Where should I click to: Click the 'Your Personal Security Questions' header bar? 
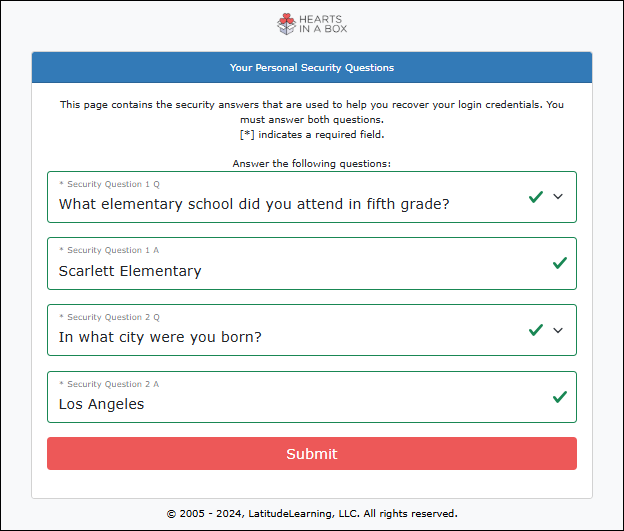312,68
